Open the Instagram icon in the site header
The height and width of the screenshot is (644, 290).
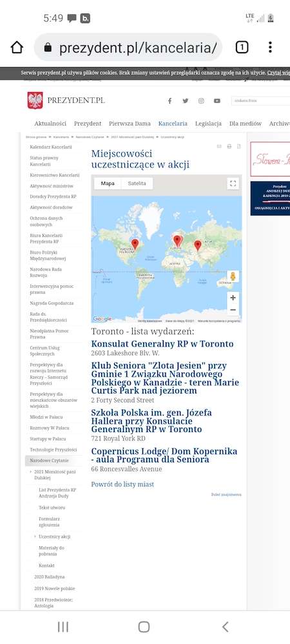click(201, 100)
